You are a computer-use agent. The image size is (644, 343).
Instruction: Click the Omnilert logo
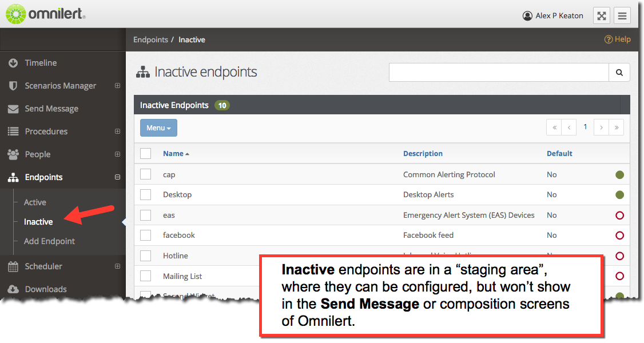[46, 14]
